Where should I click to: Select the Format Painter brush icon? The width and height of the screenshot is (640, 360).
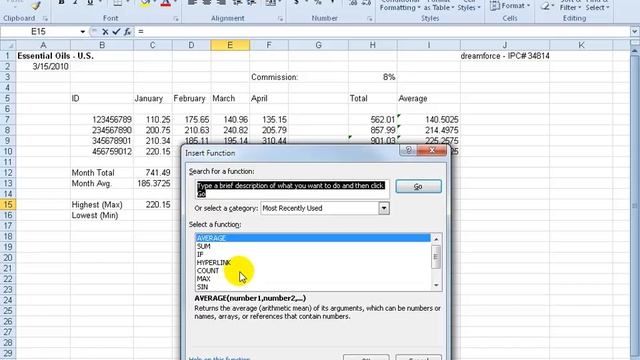click(36, 5)
